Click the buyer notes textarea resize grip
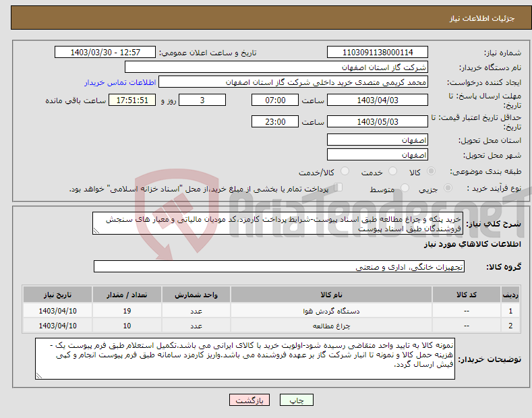Screen dimensions: 532x418 coord(39,376)
